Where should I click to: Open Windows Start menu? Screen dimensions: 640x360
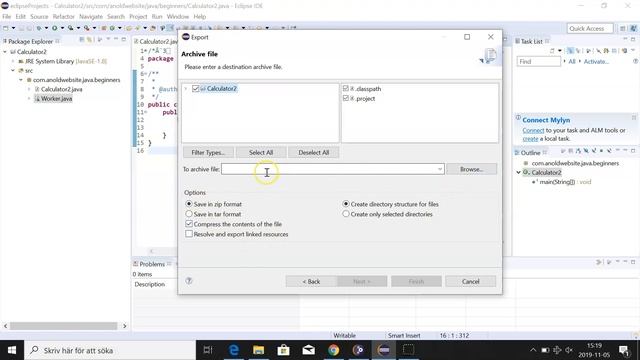click(x=12, y=350)
